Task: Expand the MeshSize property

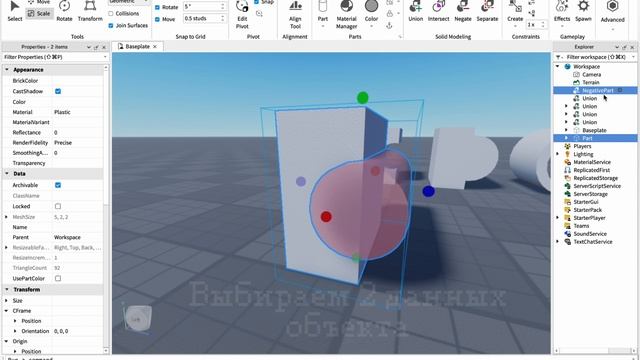Action: 6,217
